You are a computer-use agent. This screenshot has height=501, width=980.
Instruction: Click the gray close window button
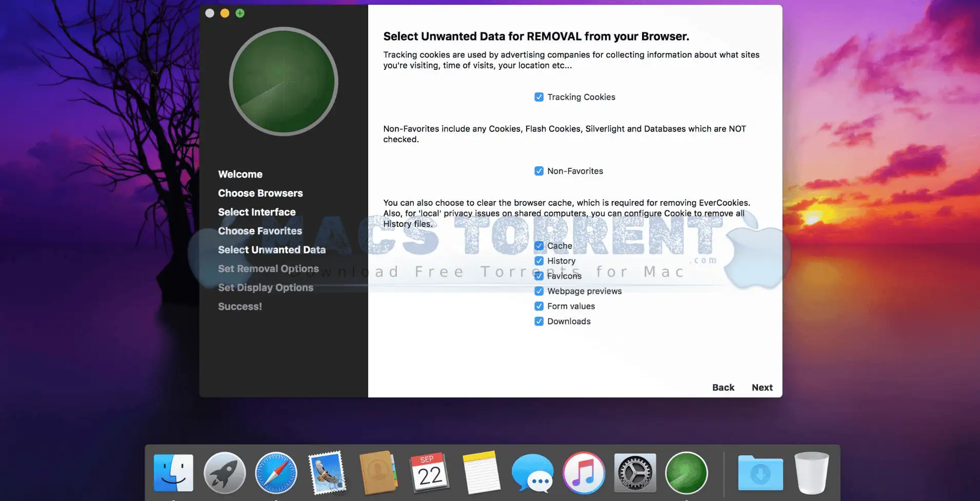tap(210, 13)
